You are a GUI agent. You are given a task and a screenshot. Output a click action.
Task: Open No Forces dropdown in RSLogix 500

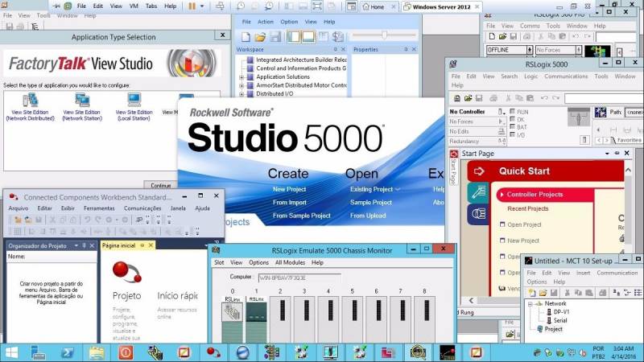(x=578, y=50)
